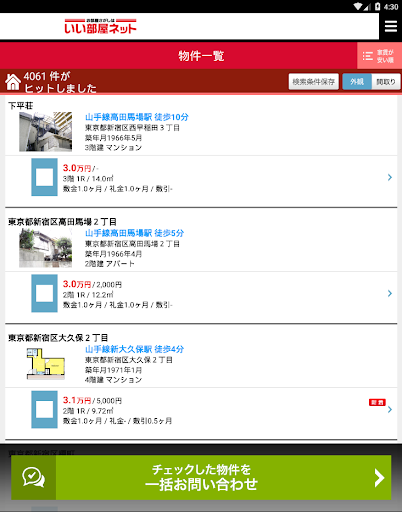
Task: Tap the chat bubble check icon
Action: [x=33, y=478]
